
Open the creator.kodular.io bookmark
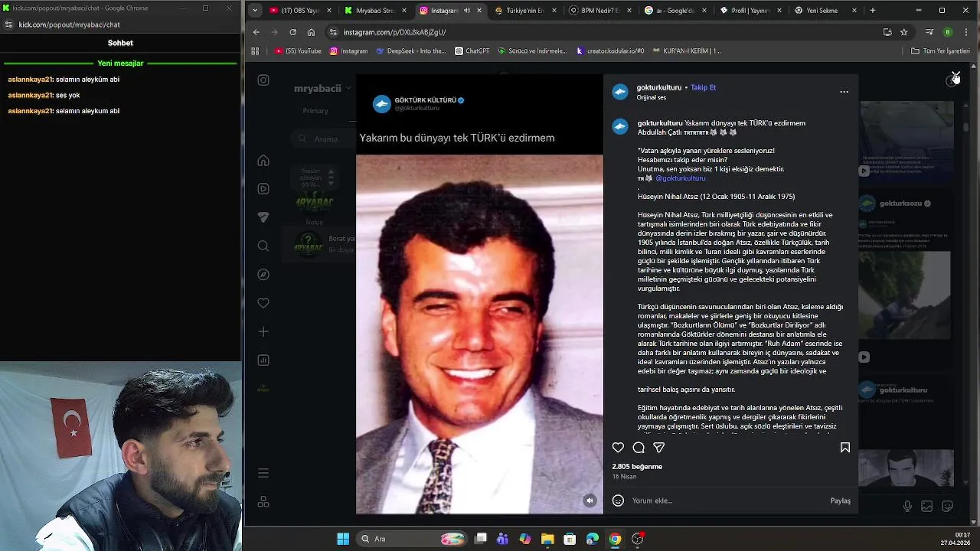(x=610, y=51)
